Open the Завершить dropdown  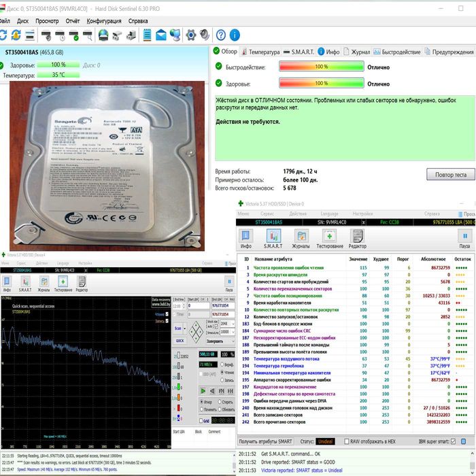click(220, 341)
